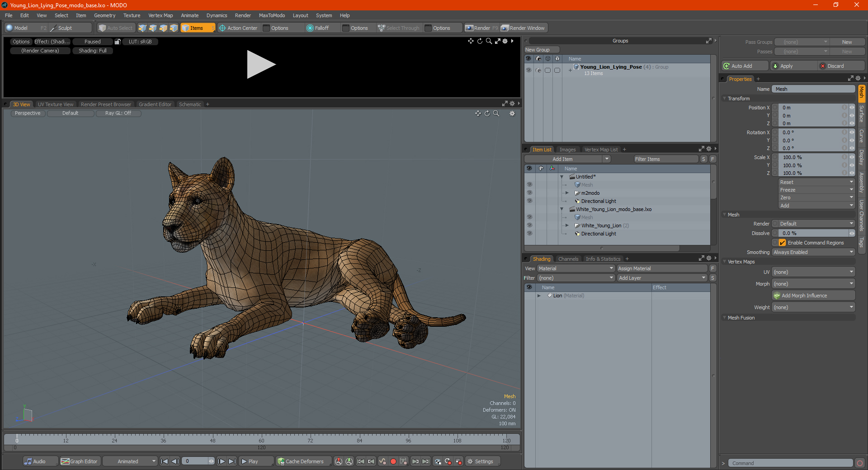Click Add Morph Influence button

813,296
